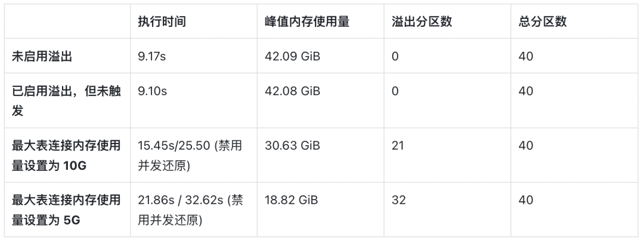Select the 42.09 GiB peak memory cell
Image resolution: width=644 pixels, height=240 pixels.
tap(293, 57)
